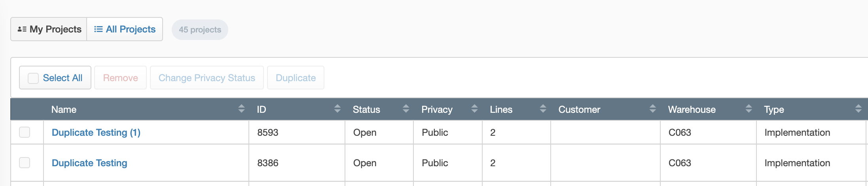Open the Duplicate Testing (1) project link
This screenshot has width=868, height=186.
[96, 133]
